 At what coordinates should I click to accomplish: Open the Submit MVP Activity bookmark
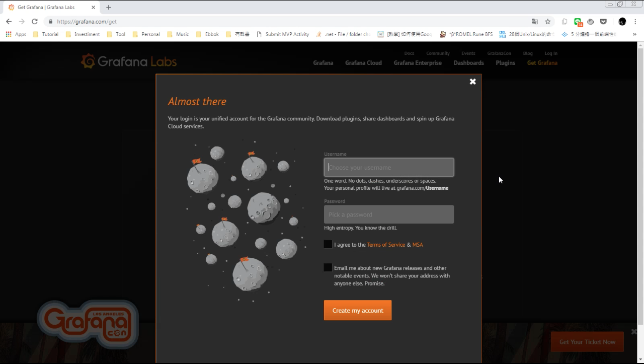(x=283, y=34)
